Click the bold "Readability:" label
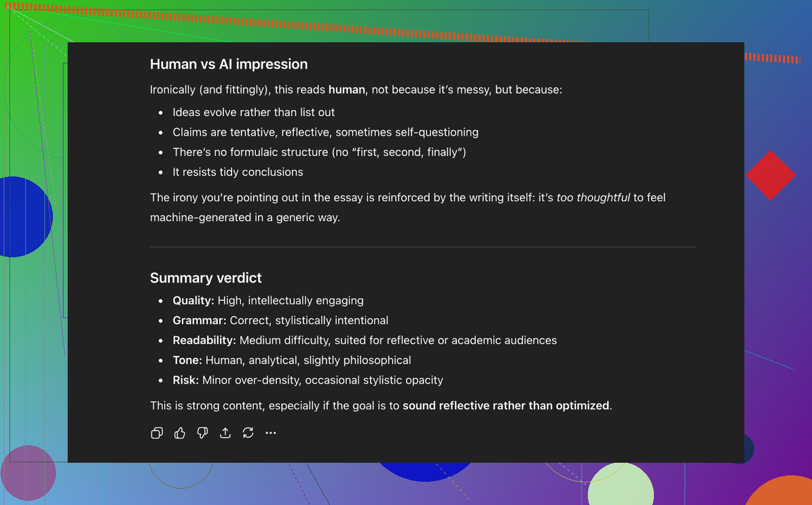The height and width of the screenshot is (505, 812). click(204, 341)
